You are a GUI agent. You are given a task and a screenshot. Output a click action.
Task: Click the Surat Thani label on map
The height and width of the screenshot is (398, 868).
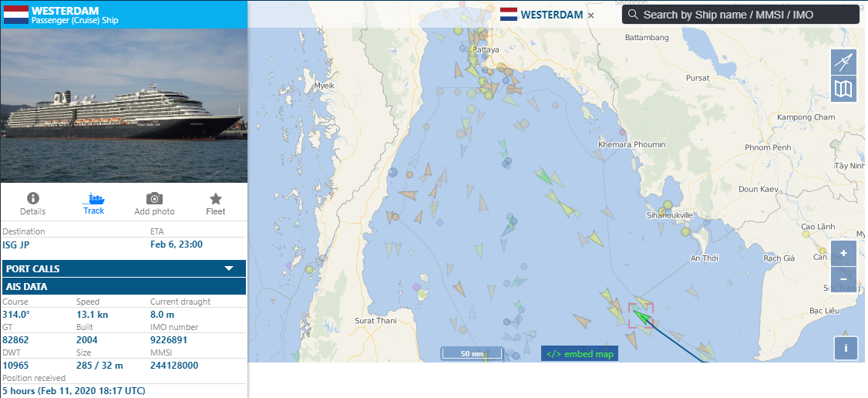click(375, 321)
